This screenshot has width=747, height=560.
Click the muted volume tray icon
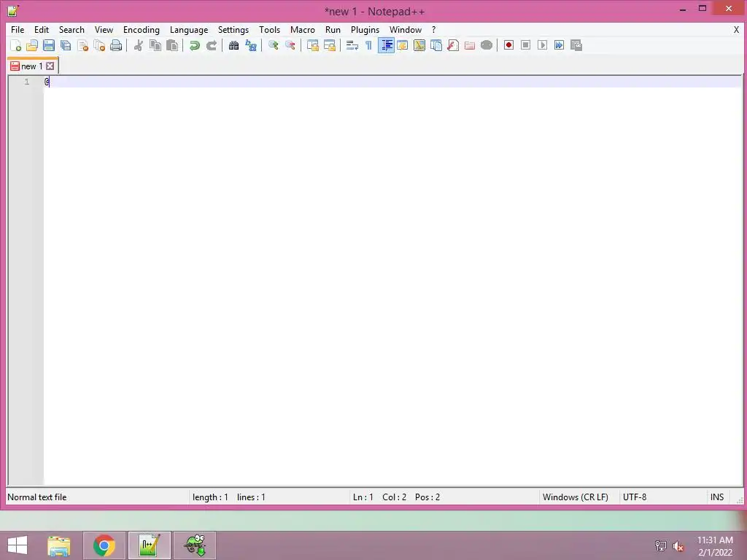[678, 545]
